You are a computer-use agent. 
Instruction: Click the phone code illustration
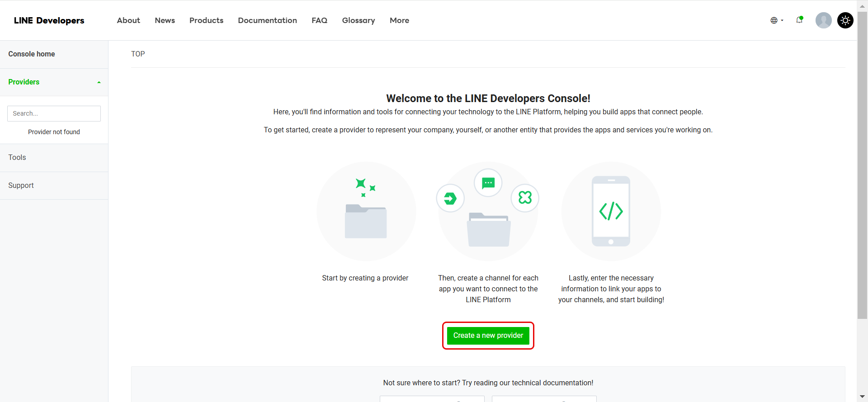pos(611,211)
